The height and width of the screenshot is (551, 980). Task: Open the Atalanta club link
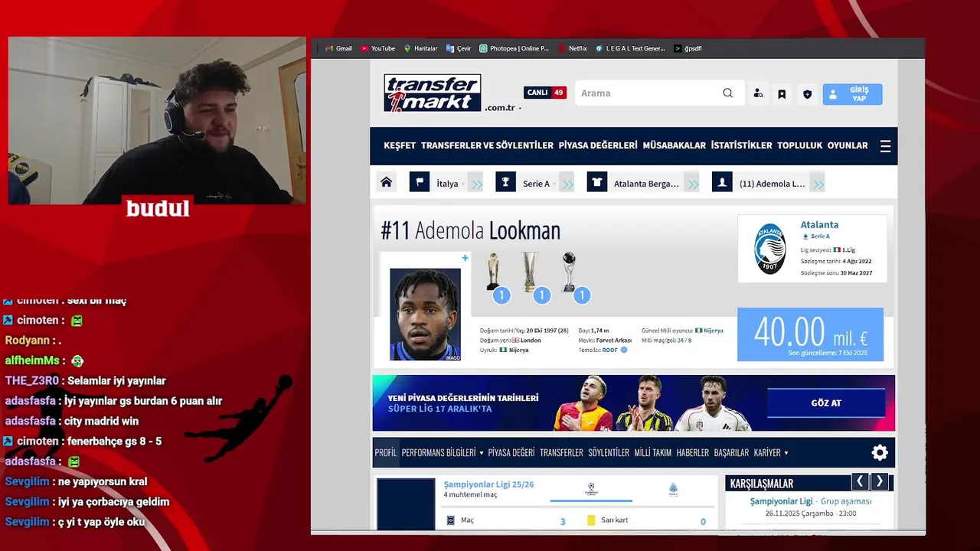[819, 225]
